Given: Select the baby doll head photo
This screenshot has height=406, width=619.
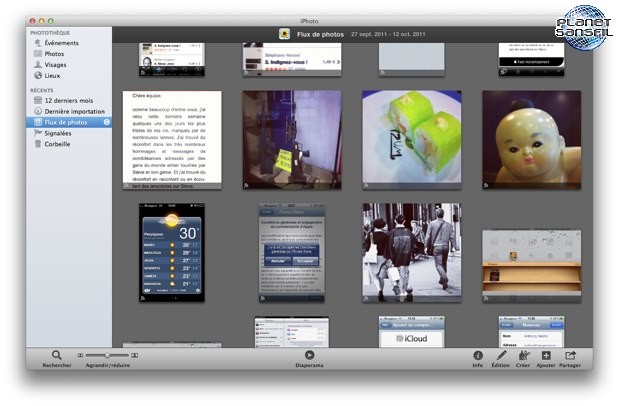Looking at the screenshot, I should pos(532,140).
